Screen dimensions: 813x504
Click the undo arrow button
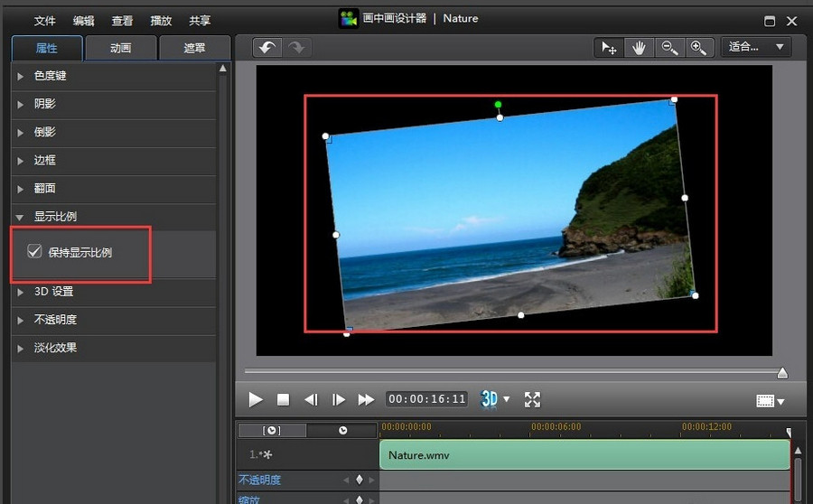click(x=266, y=48)
